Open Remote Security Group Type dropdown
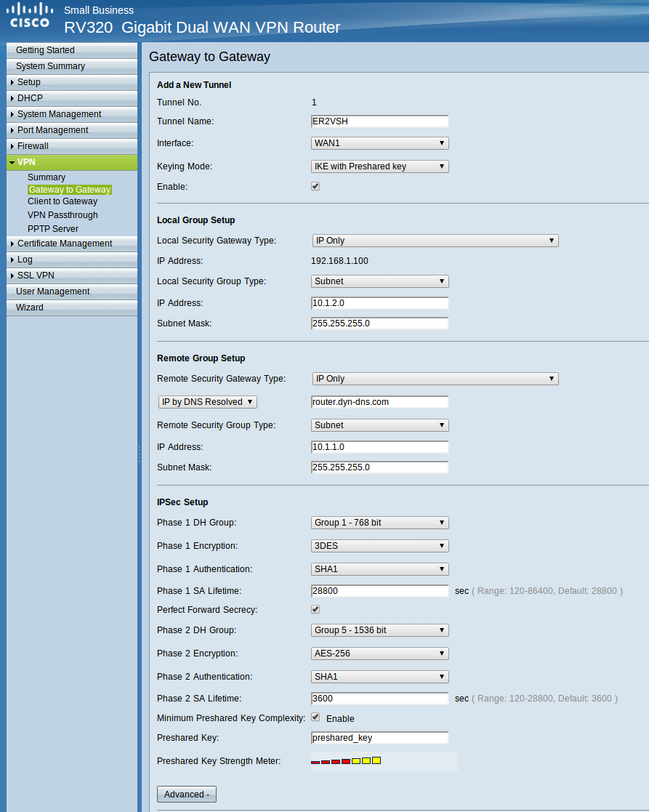The image size is (649, 812). coord(380,425)
